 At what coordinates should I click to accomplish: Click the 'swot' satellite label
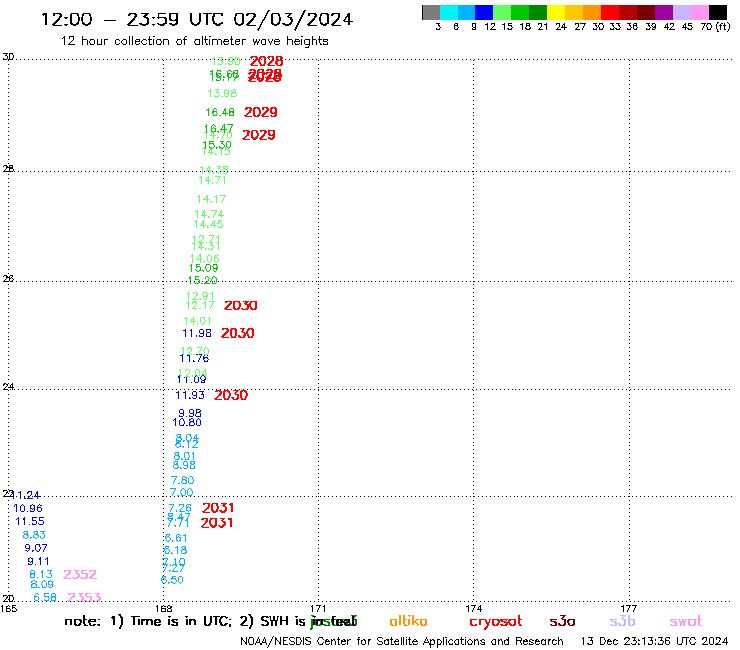pos(686,621)
